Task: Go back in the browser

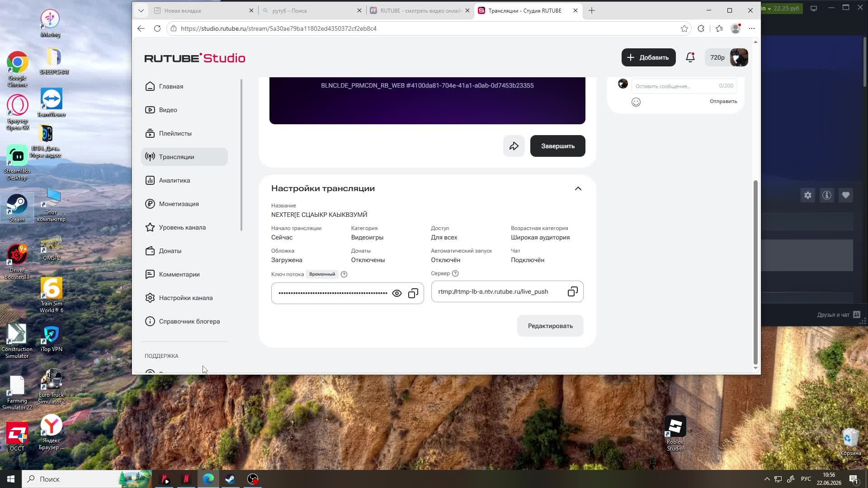Action: point(141,28)
